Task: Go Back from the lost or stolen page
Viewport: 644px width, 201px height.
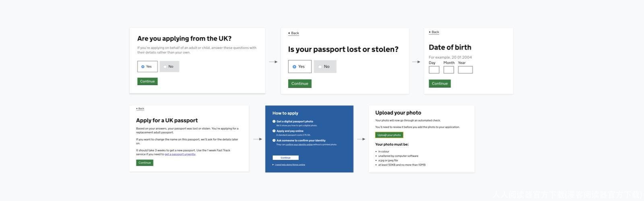Action: [294, 33]
